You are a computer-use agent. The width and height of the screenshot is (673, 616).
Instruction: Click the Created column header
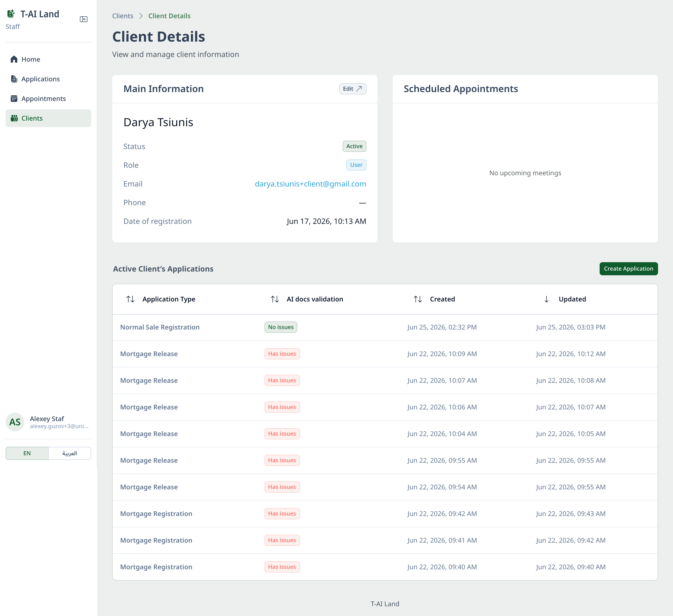[442, 299]
